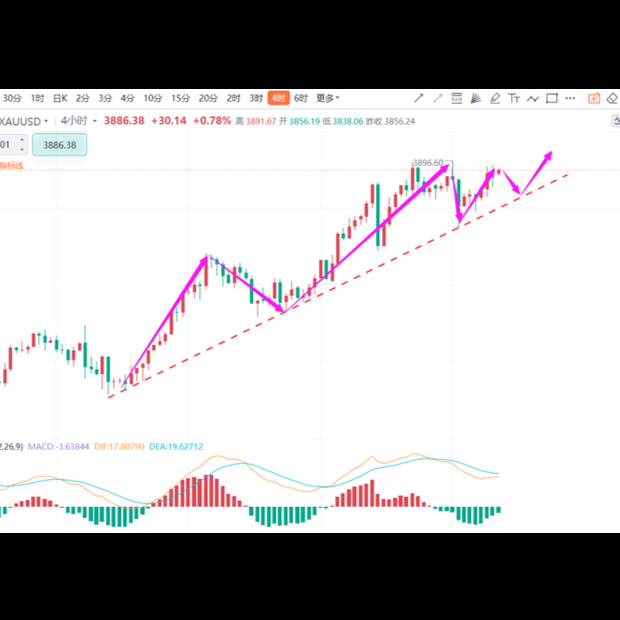Click the 3886.38 price button
Viewport: 620px width, 620px height.
point(60,145)
